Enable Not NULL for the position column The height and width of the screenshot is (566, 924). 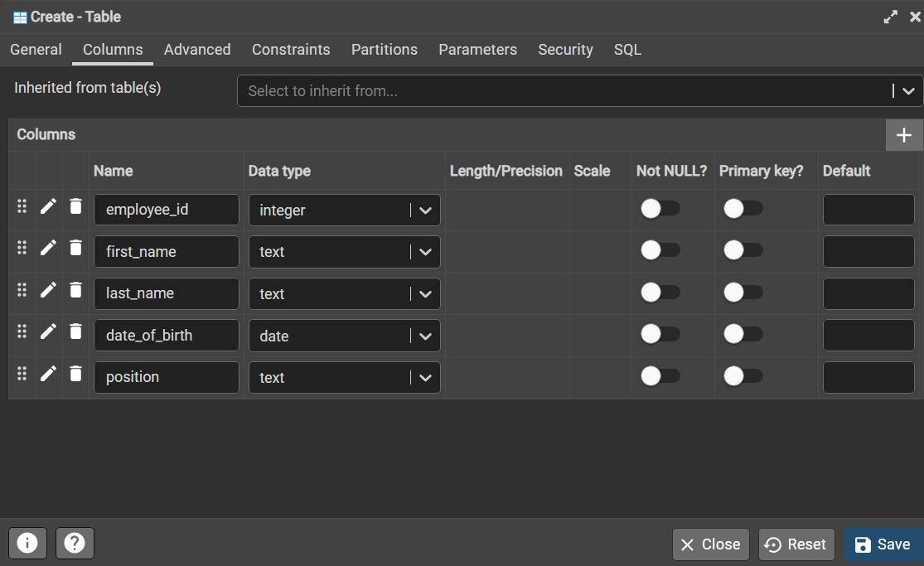(660, 376)
